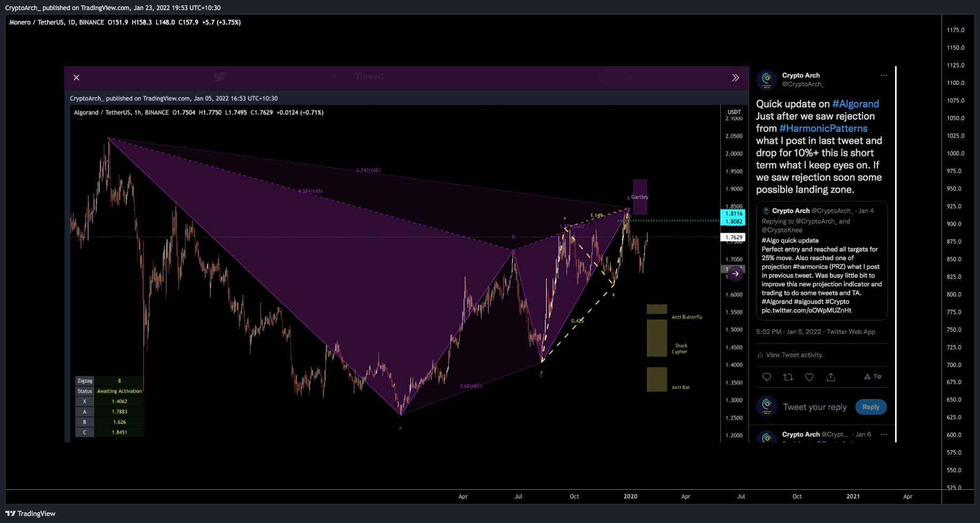
Task: Click the Tip button
Action: (x=873, y=377)
